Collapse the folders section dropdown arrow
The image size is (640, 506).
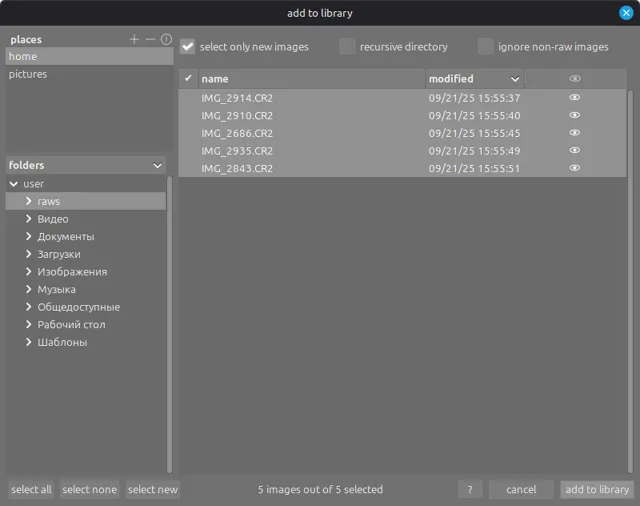click(x=157, y=165)
